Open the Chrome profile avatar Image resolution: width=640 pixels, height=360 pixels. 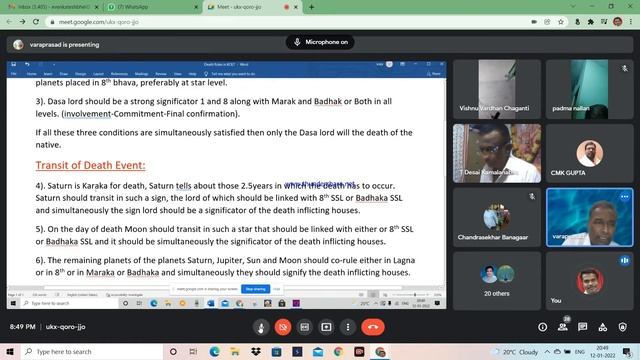(618, 22)
